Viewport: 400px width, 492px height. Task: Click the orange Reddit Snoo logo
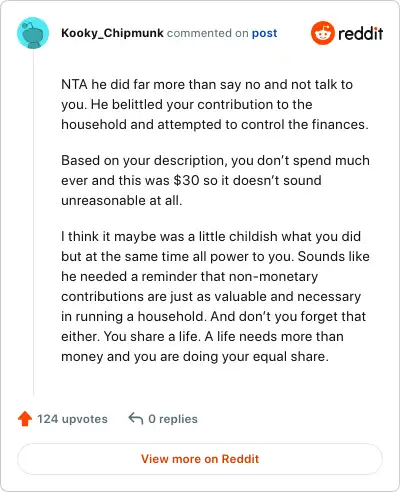pos(323,33)
